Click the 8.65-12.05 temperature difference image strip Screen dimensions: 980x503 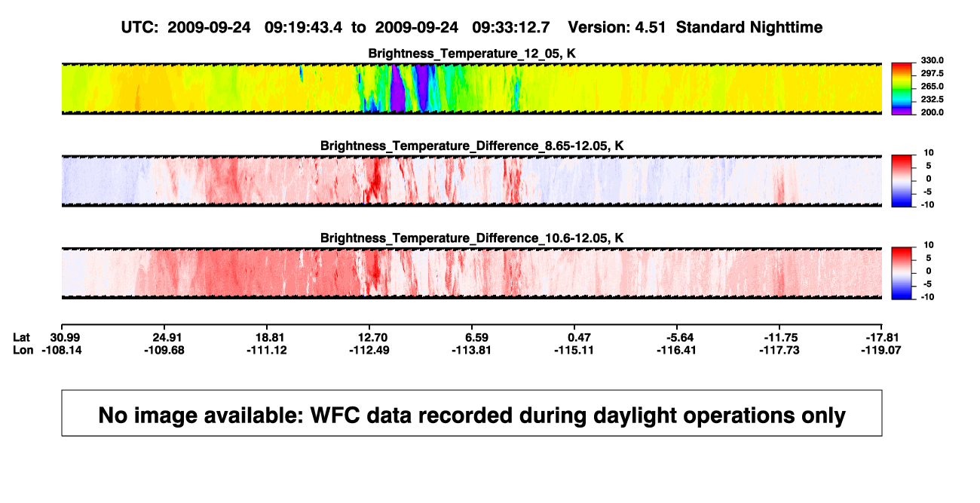[472, 181]
